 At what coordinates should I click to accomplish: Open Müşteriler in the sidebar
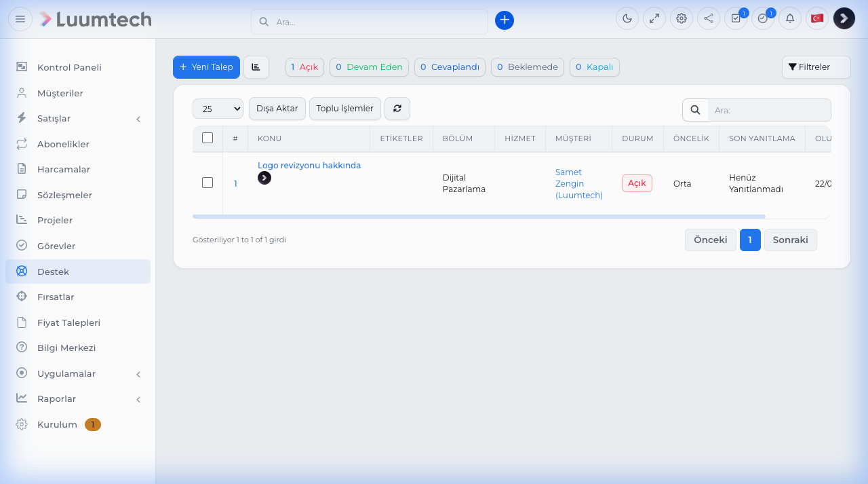[x=60, y=93]
